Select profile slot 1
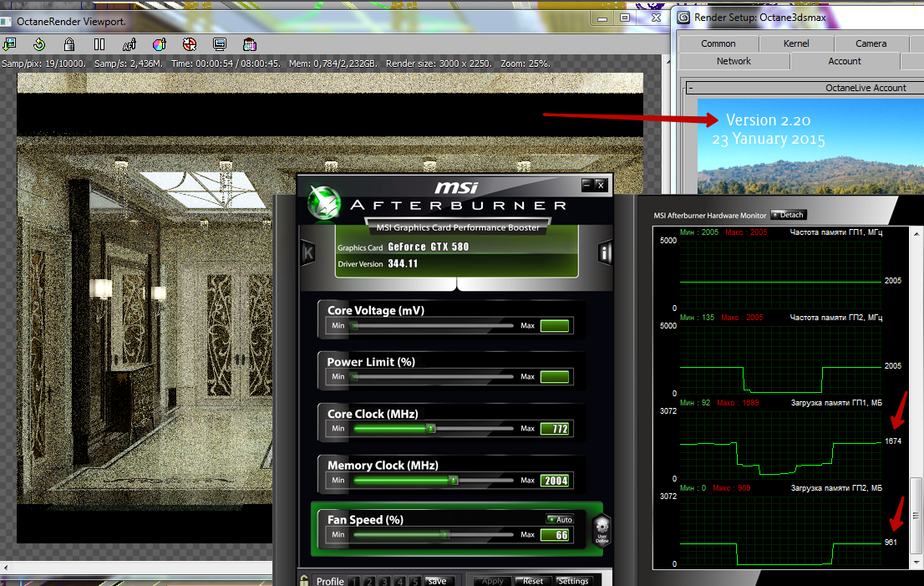Screen dimensions: 924x586 [354, 581]
